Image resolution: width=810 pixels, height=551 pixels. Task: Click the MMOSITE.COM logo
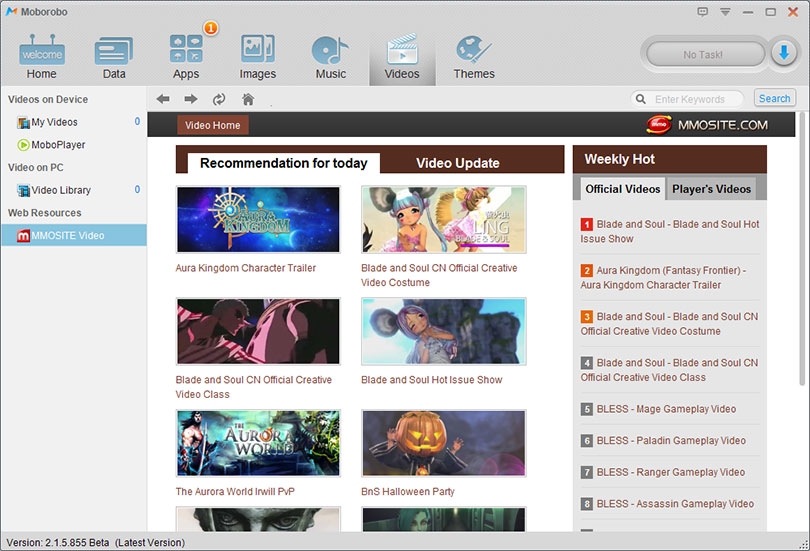pos(707,124)
